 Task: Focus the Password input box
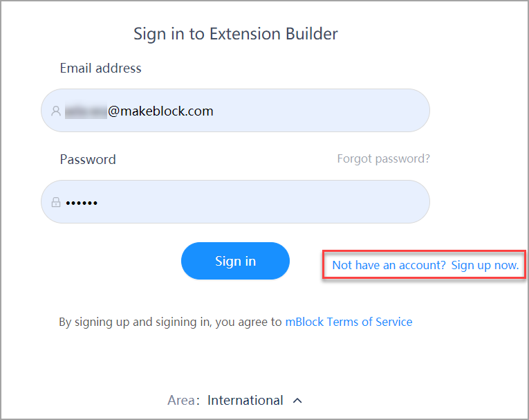click(x=235, y=201)
